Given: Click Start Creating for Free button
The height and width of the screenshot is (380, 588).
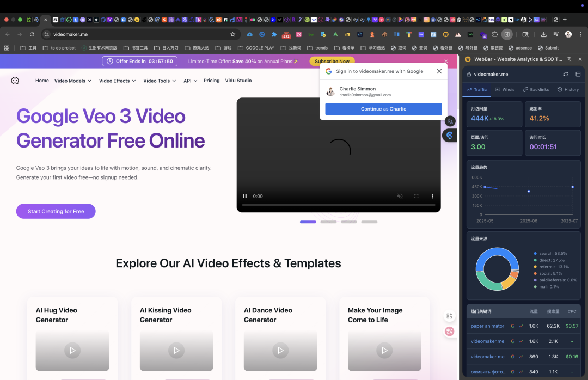Looking at the screenshot, I should pyautogui.click(x=56, y=211).
